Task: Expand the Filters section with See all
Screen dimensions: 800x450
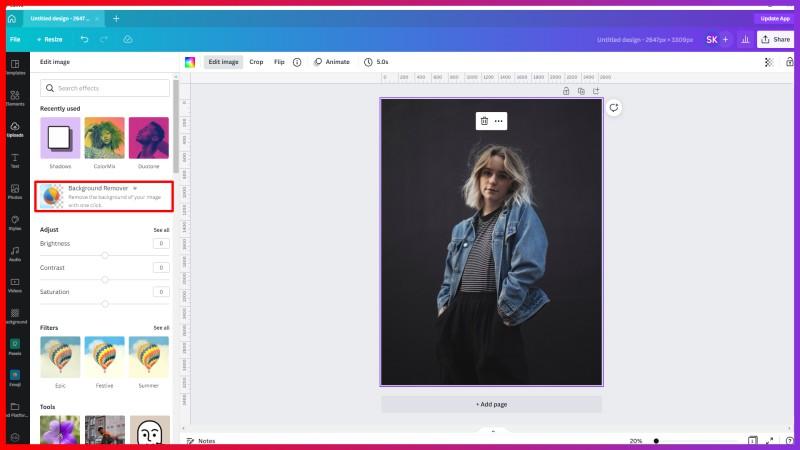Action: 161,327
